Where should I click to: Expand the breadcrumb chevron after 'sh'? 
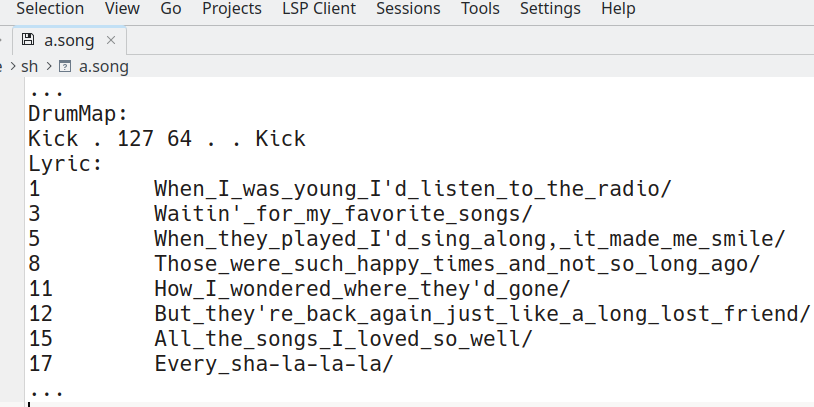tap(48, 67)
